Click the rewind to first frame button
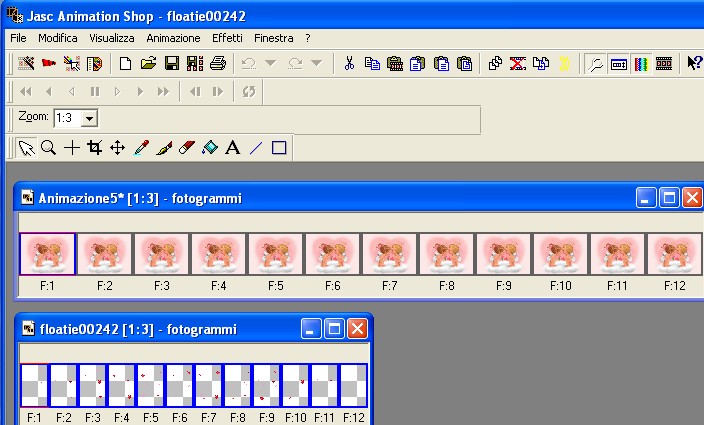This screenshot has height=425, width=704. [26, 92]
